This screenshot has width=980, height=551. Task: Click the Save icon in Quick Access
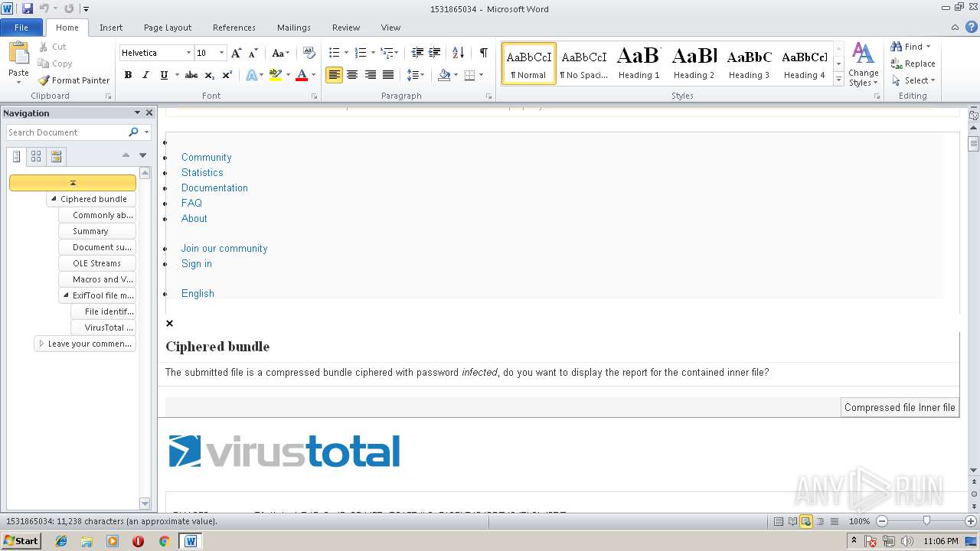click(x=28, y=8)
